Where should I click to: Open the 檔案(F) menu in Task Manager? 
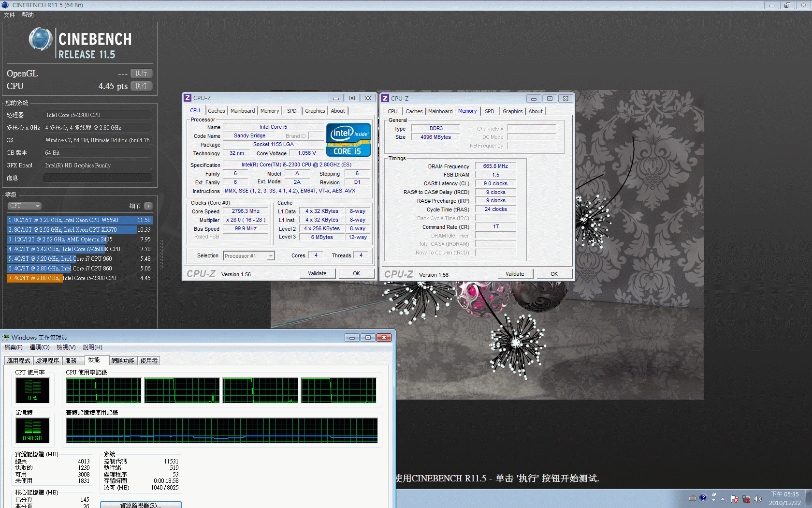14,347
